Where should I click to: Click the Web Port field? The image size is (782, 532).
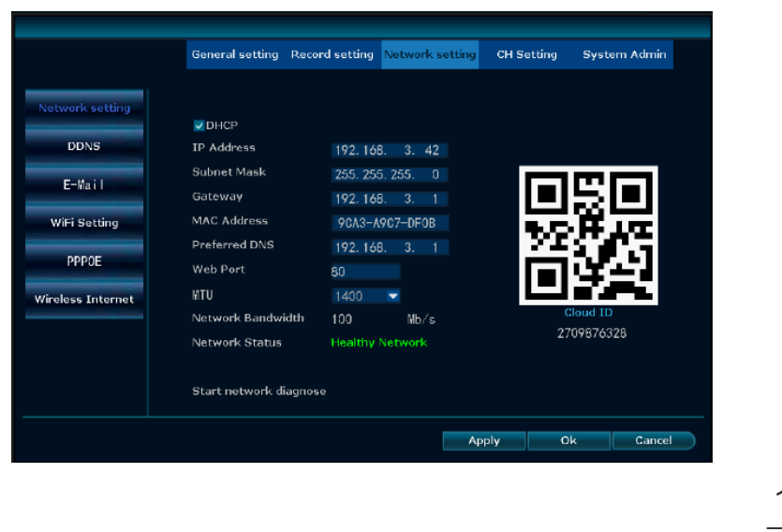[365, 272]
